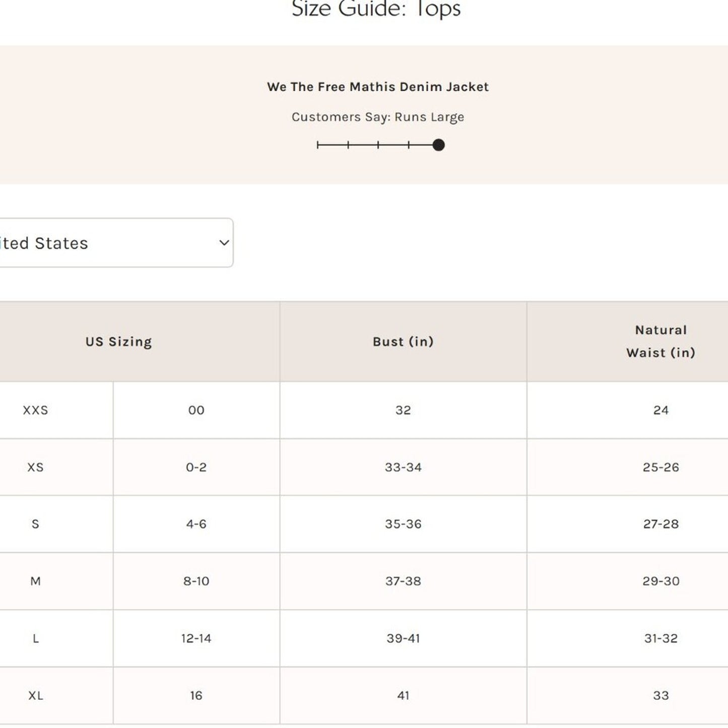This screenshot has width=728, height=728.
Task: Click the S size row label
Action: tap(35, 524)
